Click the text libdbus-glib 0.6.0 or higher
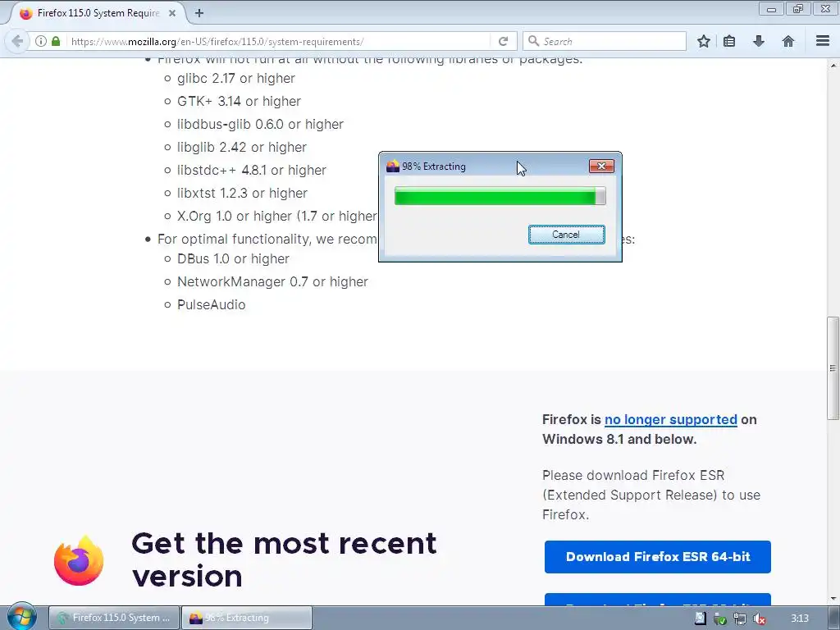The width and height of the screenshot is (840, 630). tap(260, 125)
